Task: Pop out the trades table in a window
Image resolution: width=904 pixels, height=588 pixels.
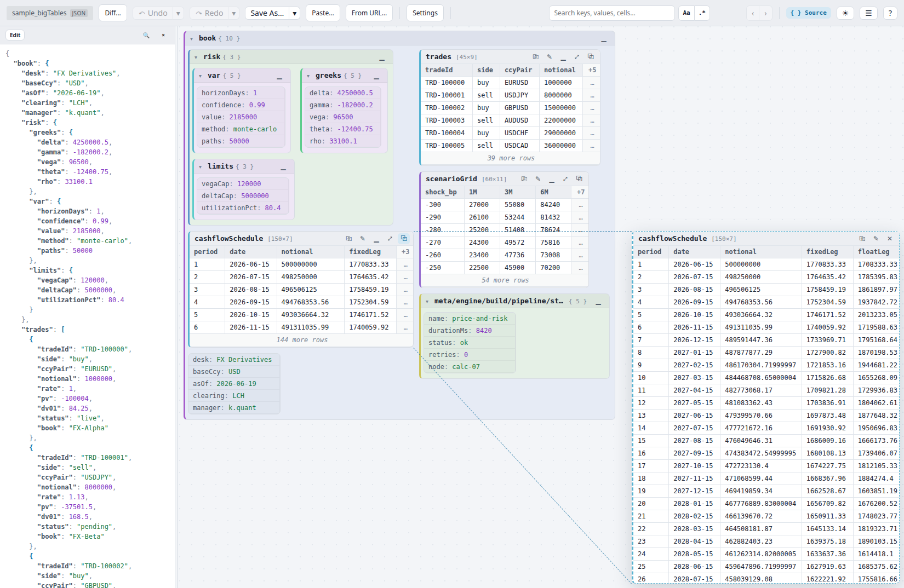Action: [x=591, y=57]
